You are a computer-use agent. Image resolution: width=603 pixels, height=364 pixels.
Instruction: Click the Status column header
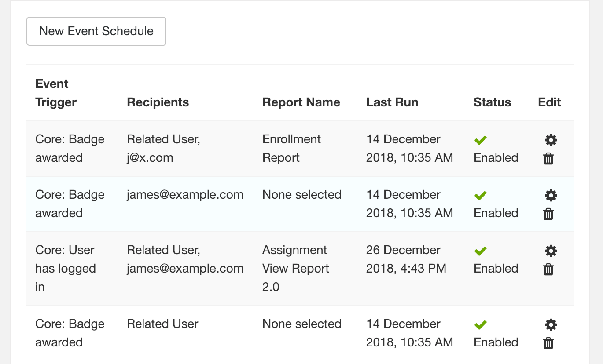492,102
